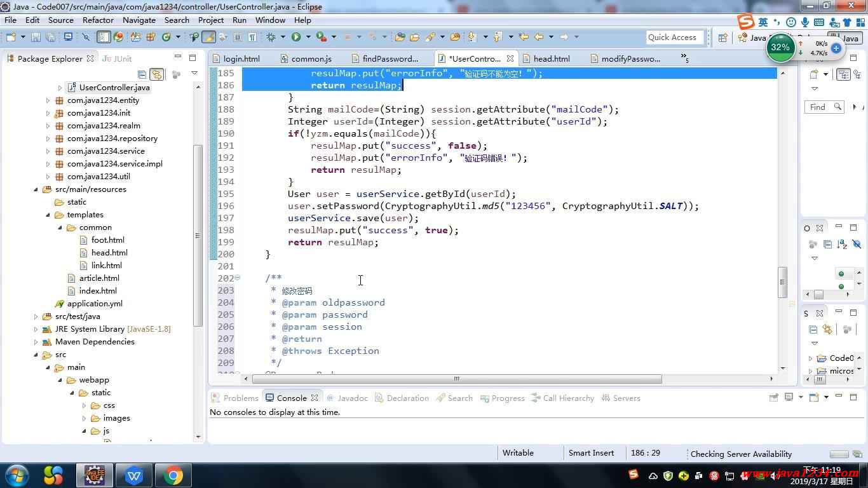Viewport: 868px width, 488px height.
Task: Open dropdown next to Run button
Action: 308,37
